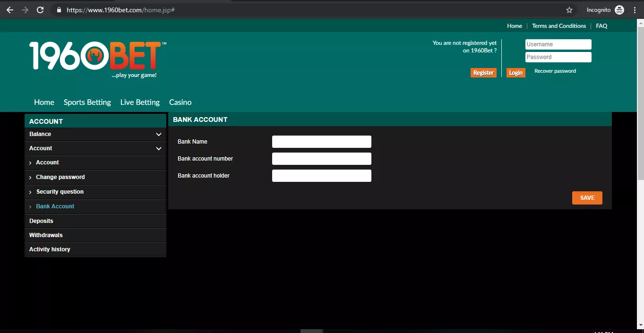Click the Recover password link
This screenshot has width=644, height=333.
[555, 71]
